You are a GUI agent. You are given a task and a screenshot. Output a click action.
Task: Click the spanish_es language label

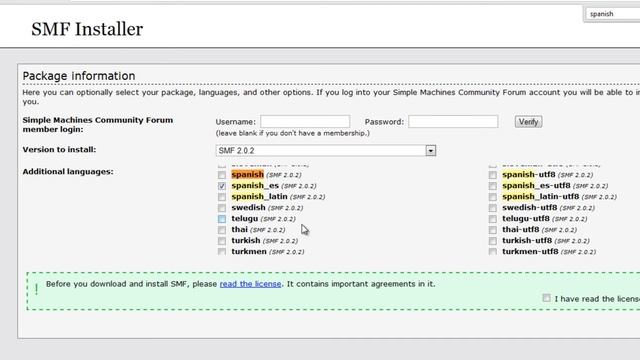point(255,186)
